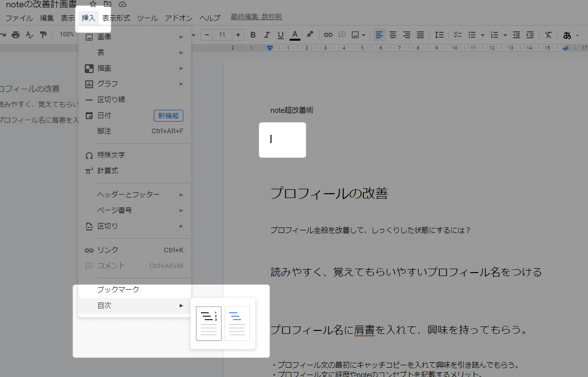Increase font size with plus button

(238, 35)
